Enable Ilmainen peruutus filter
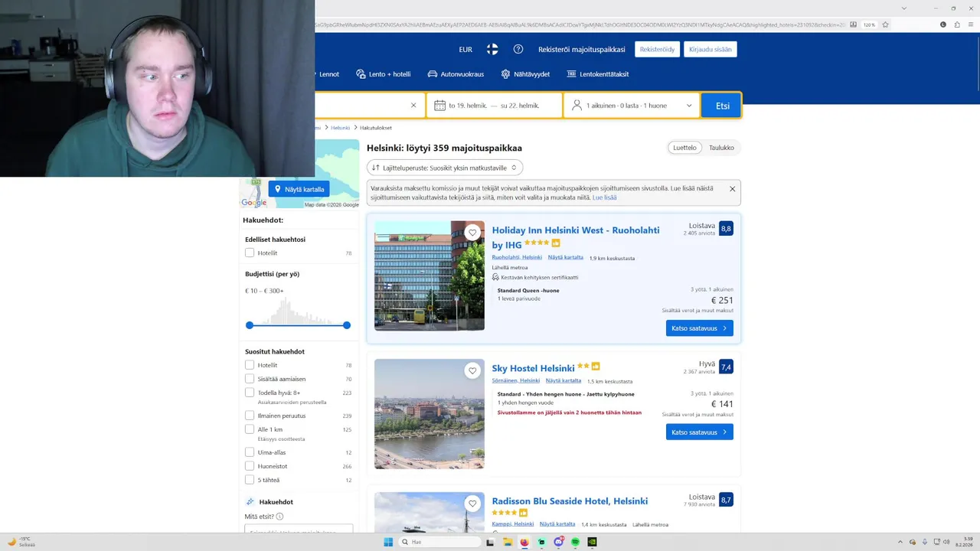 [x=250, y=416]
